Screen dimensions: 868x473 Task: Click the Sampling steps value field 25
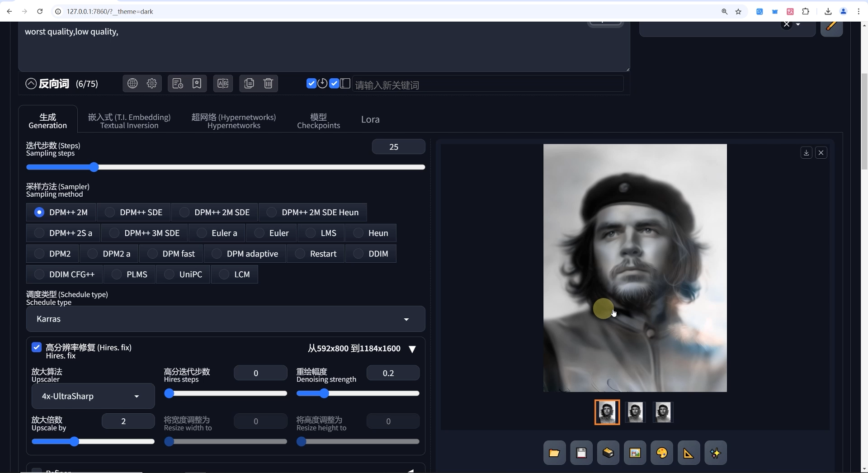pyautogui.click(x=398, y=147)
